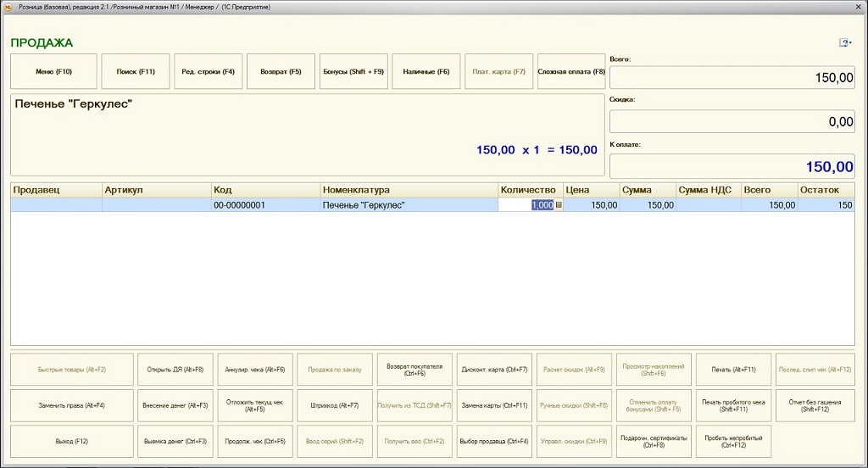Click Подарочн. сертификаты (Ctrl+F8)
This screenshot has width=868, height=468.
[x=654, y=442]
